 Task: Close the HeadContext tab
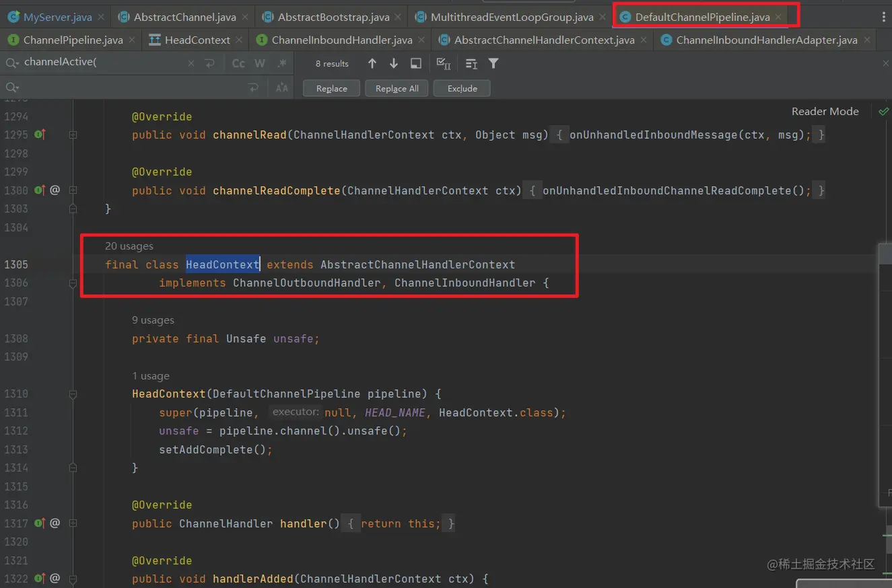(238, 40)
